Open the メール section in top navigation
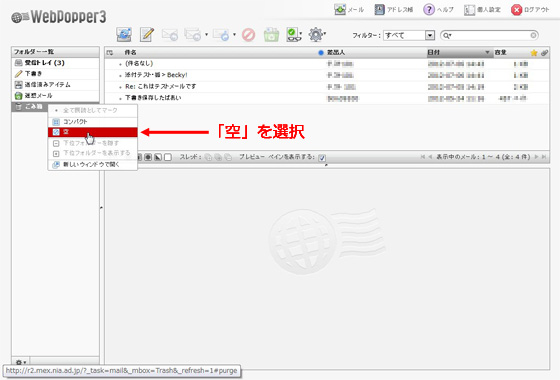Image resolution: width=560 pixels, height=380 pixels. (349, 10)
